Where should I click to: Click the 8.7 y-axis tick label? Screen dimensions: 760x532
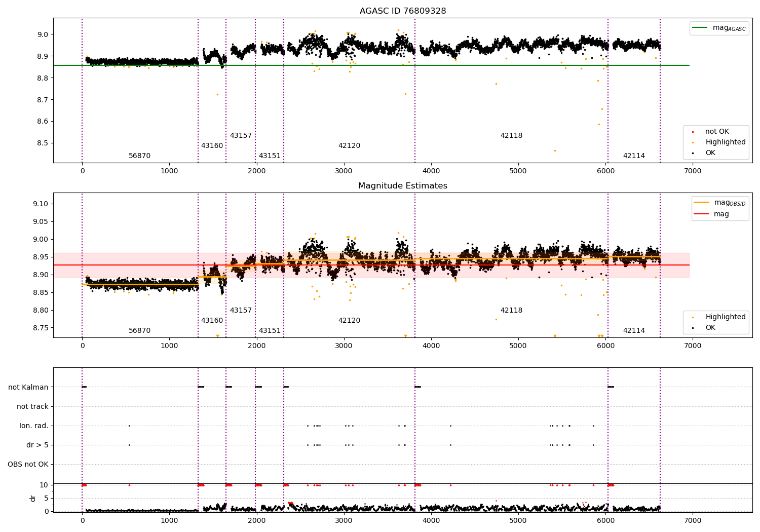(43, 99)
